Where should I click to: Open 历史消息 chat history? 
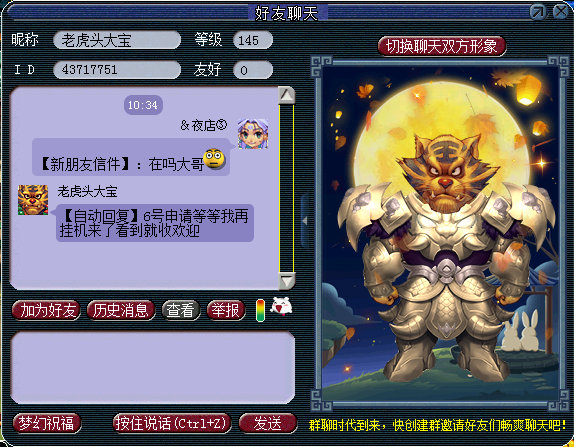pyautogui.click(x=121, y=310)
